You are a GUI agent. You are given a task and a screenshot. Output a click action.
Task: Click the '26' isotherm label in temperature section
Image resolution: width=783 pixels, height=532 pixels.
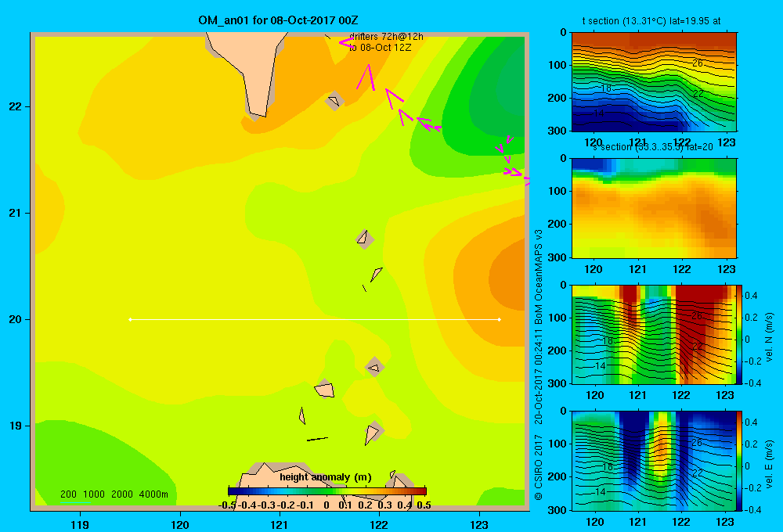coord(698,63)
